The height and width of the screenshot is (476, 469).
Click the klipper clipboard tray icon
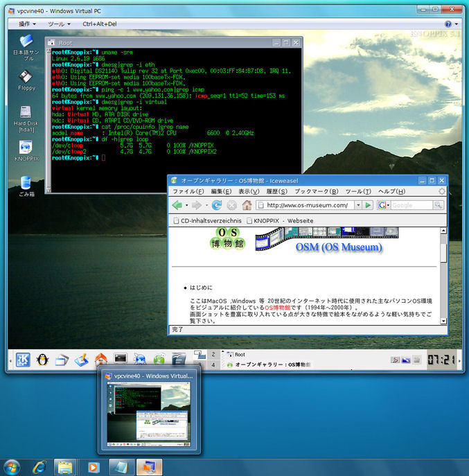click(417, 360)
